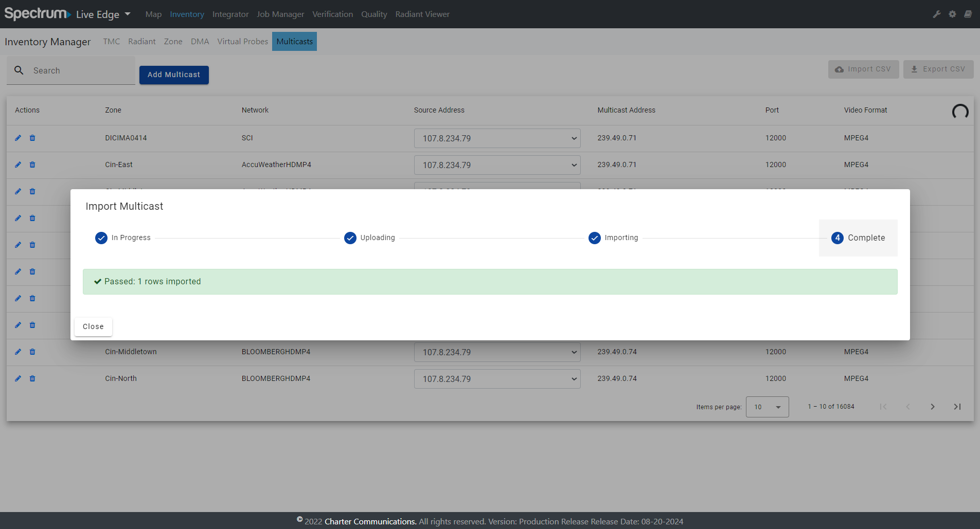The image size is (980, 529).
Task: Click the Source Address column header
Action: pos(439,110)
